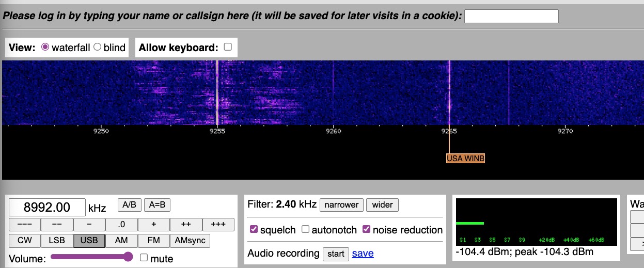Click the S-meter signal display
The width and height of the screenshot is (644, 268).
[x=537, y=222]
